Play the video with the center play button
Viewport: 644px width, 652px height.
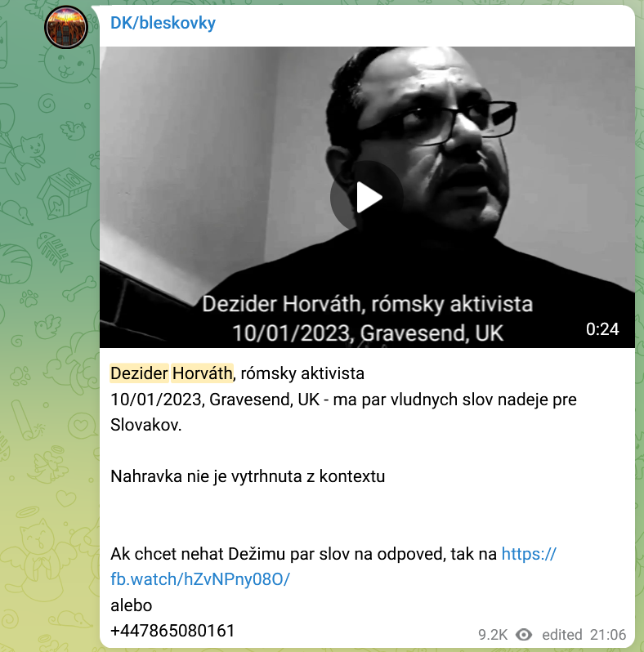tap(367, 197)
